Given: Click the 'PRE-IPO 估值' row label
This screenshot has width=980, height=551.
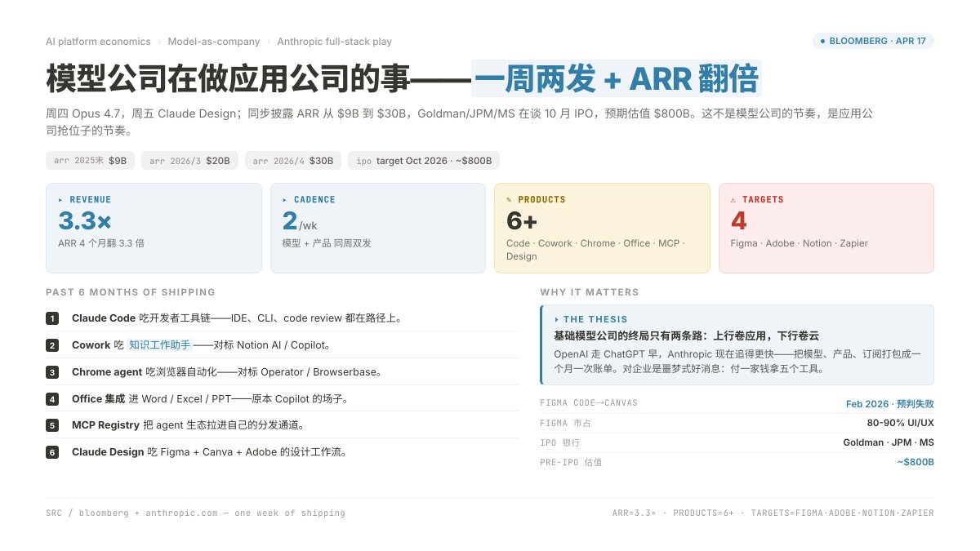Looking at the screenshot, I should pyautogui.click(x=571, y=462).
